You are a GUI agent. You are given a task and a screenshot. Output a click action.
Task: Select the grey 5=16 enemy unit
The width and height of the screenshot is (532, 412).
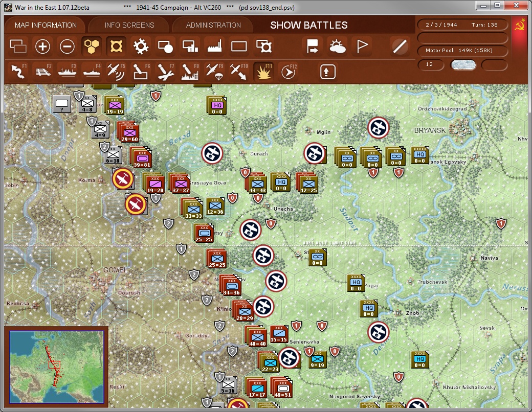[x=228, y=385]
